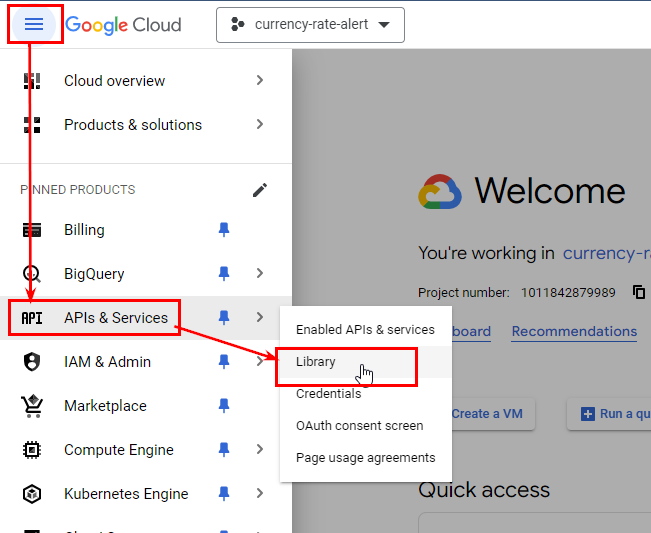This screenshot has height=533, width=651.
Task: Unpin Marketplace via its pin icon
Action: click(x=224, y=406)
